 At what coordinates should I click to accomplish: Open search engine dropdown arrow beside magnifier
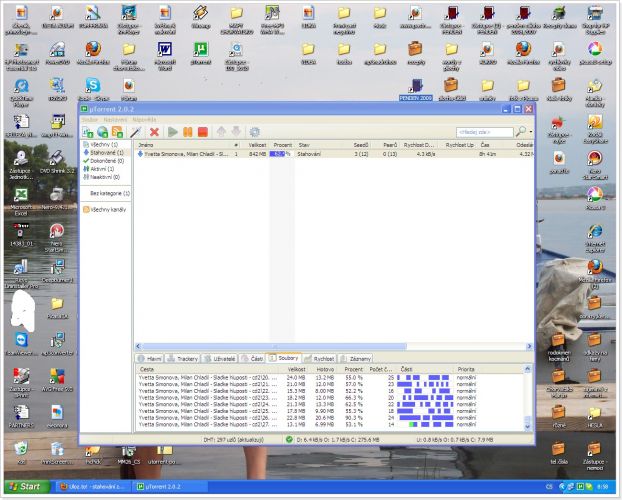(x=531, y=132)
